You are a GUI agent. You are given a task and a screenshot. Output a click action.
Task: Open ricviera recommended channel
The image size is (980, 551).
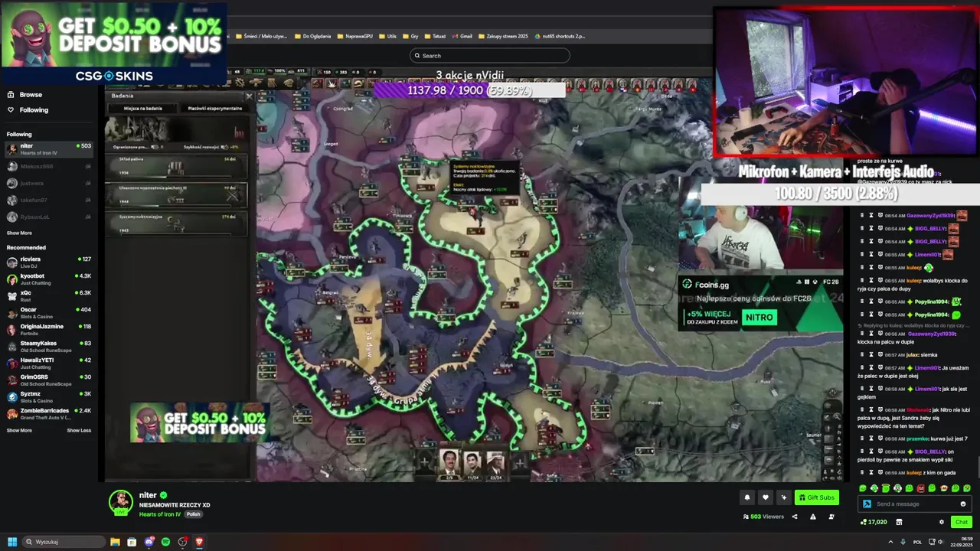tap(49, 262)
